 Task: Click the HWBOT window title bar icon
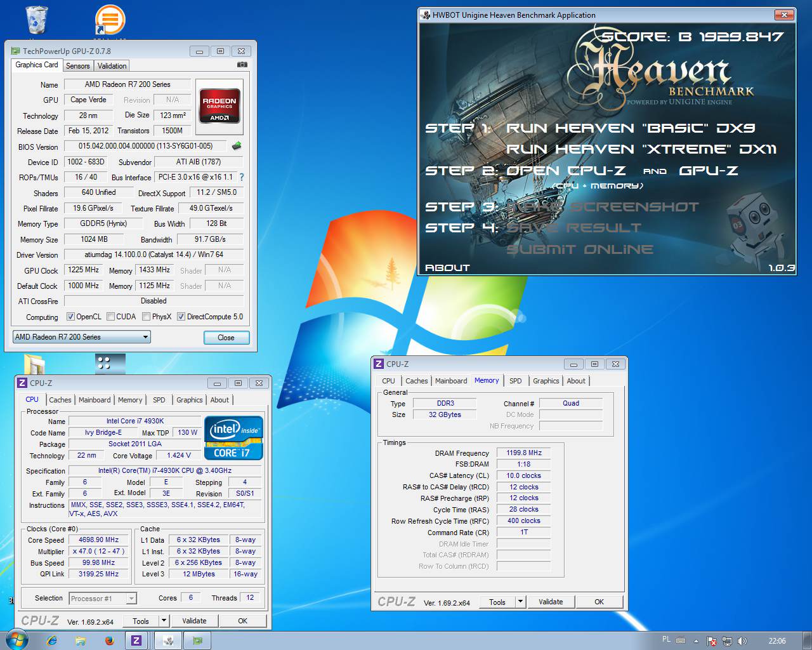point(426,15)
